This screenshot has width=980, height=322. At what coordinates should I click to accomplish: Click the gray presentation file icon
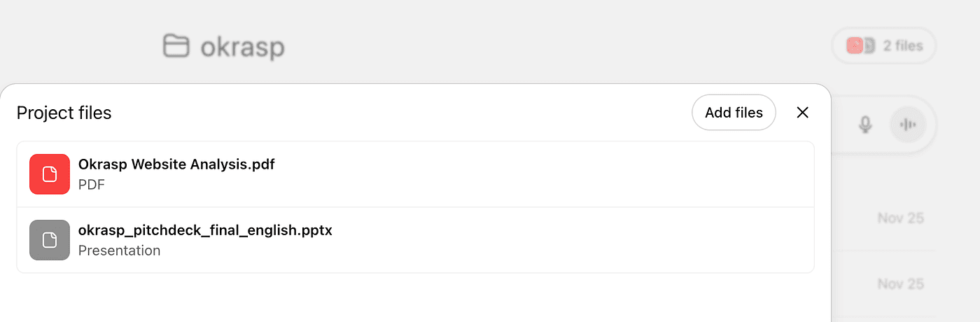50,240
